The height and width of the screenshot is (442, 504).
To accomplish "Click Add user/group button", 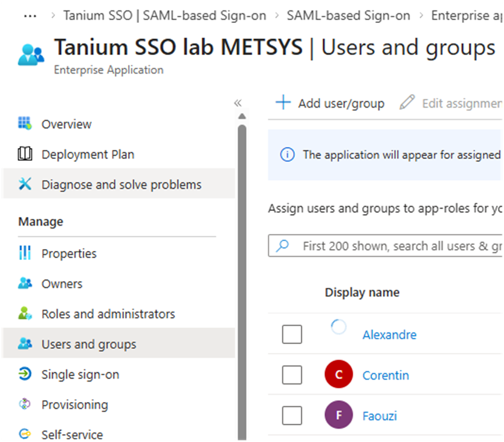I will click(330, 103).
